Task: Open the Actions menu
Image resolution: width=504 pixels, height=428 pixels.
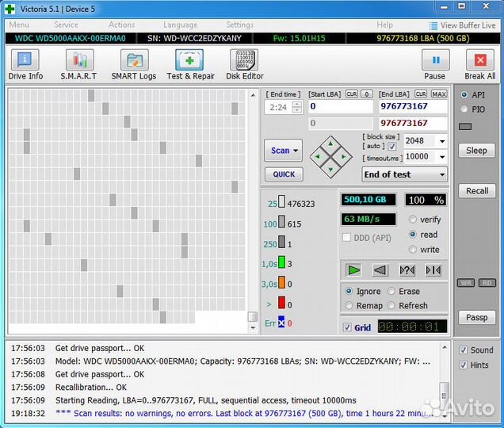Action: pos(121,25)
